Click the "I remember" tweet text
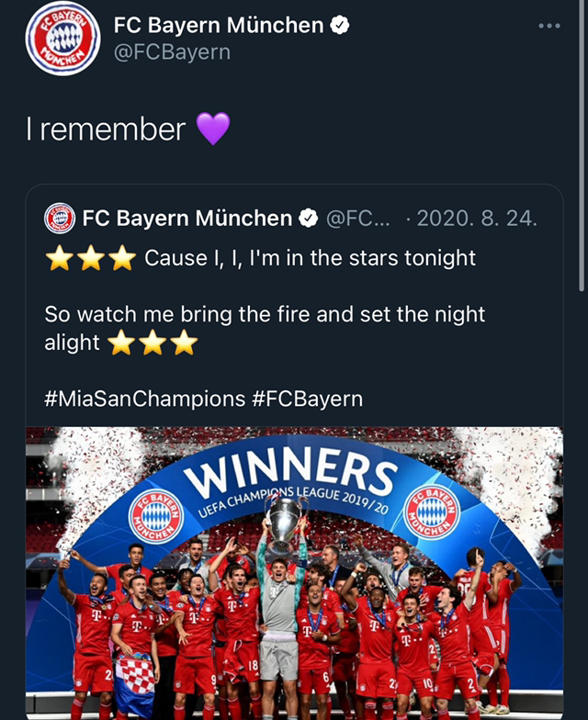 pos(106,129)
